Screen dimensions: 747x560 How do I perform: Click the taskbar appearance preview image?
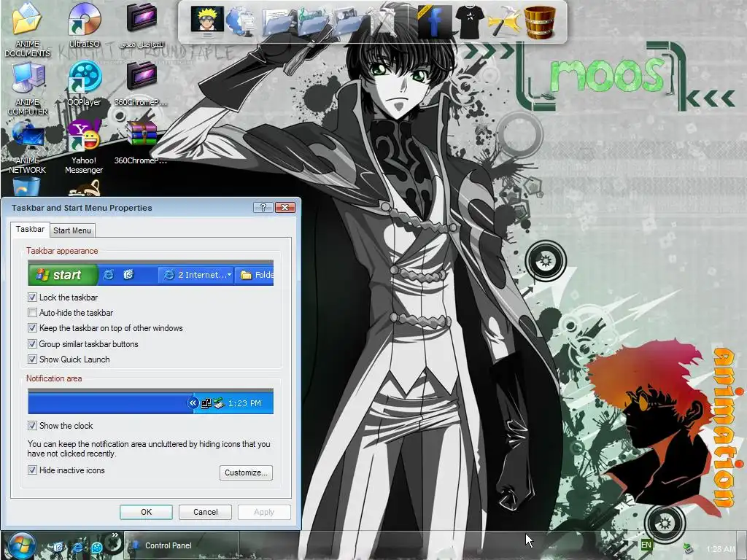[150, 273]
